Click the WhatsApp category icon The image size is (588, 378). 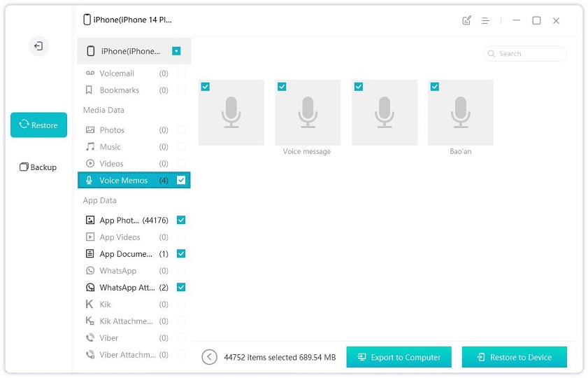[x=89, y=271]
